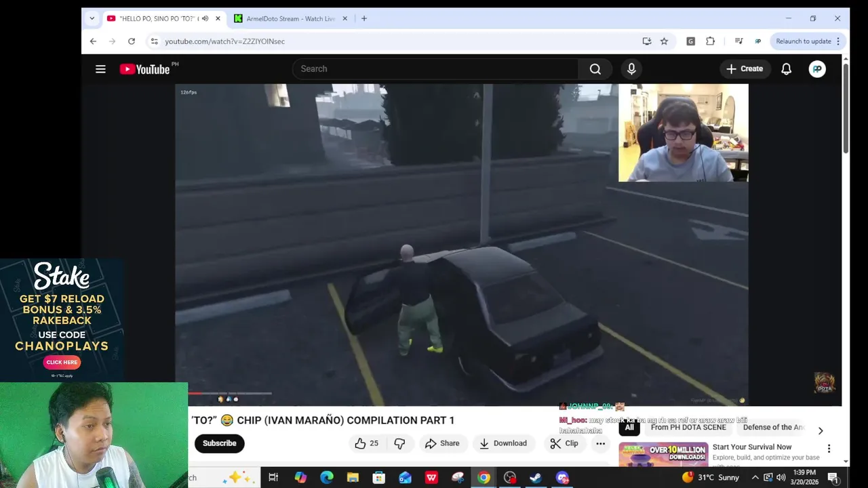Open the YouTube account avatar menu

(x=817, y=69)
